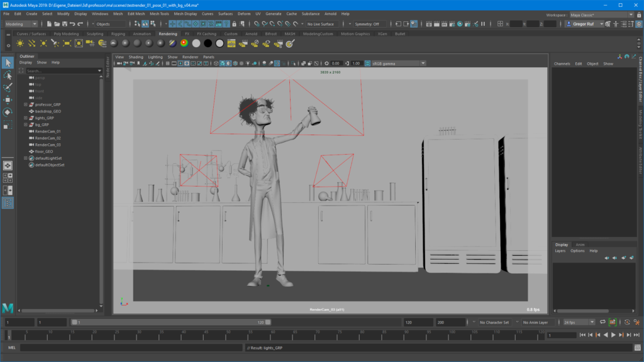Open the Mesh Tools menu
Screen dimensions: 644x362
pyautogui.click(x=159, y=14)
